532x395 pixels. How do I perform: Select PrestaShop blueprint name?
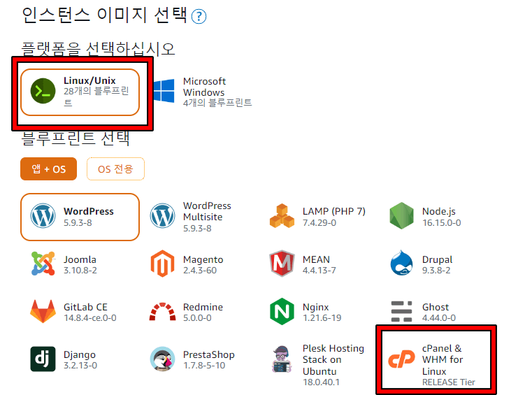[x=208, y=354]
